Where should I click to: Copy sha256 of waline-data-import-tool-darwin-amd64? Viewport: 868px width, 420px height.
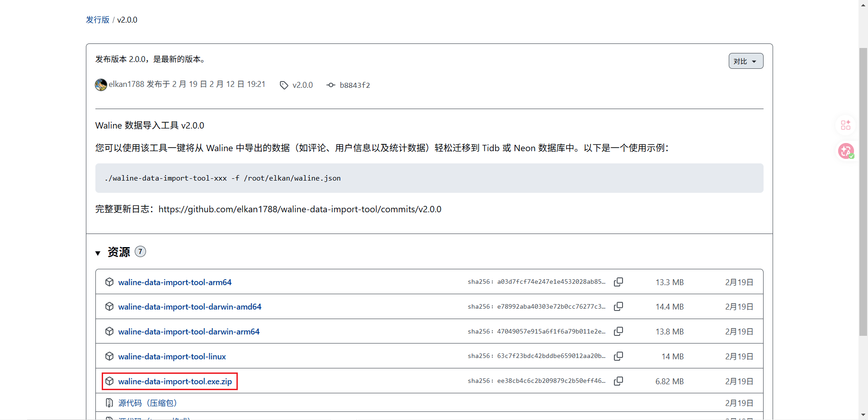pos(618,306)
